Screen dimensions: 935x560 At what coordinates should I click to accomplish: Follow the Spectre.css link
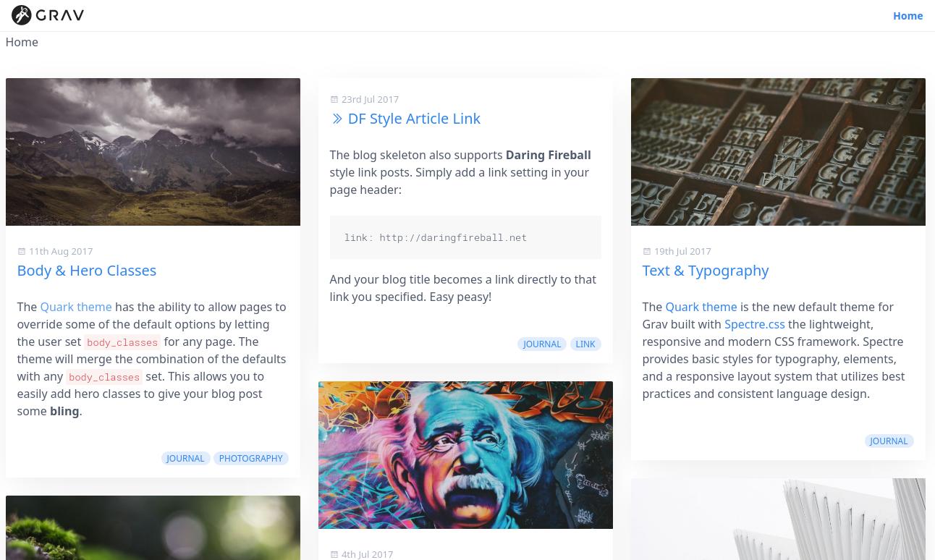tap(754, 324)
